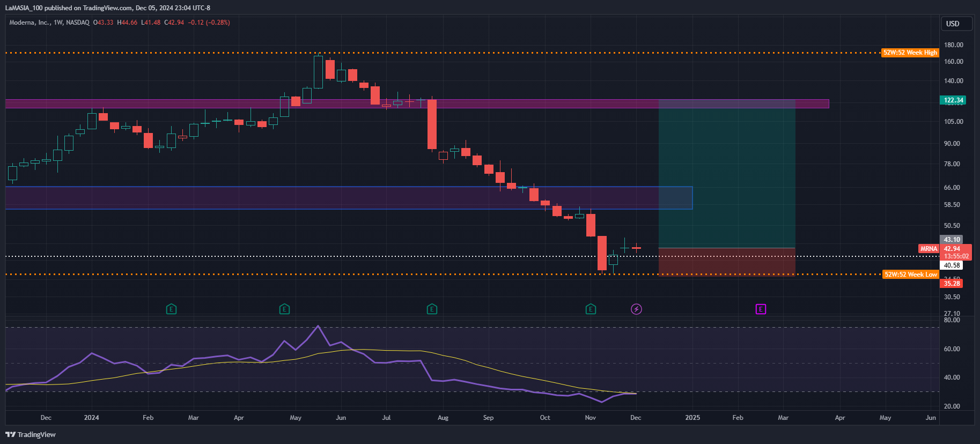Image resolution: width=980 pixels, height=444 pixels.
Task: Click 180.00 on the price axis
Action: [x=954, y=45]
